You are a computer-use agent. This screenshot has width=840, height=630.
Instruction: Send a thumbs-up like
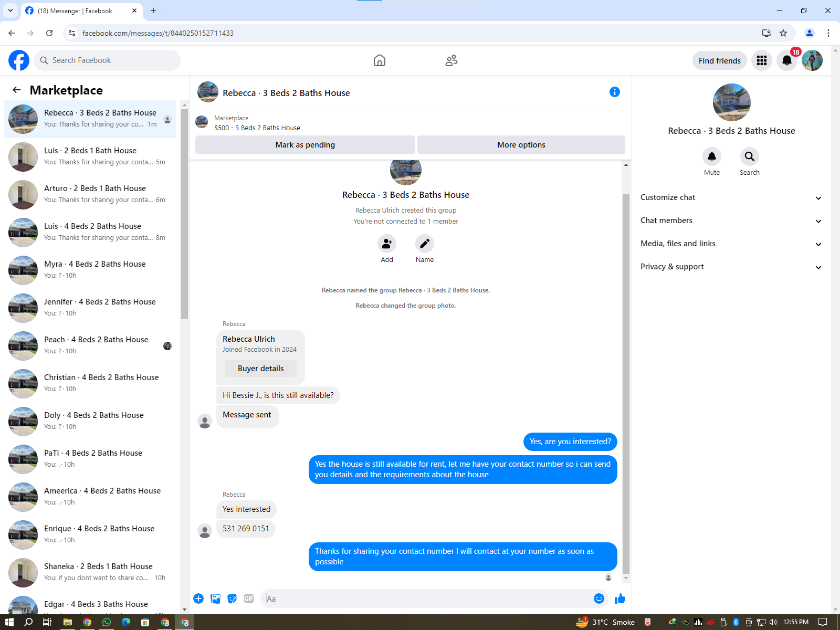pos(620,598)
